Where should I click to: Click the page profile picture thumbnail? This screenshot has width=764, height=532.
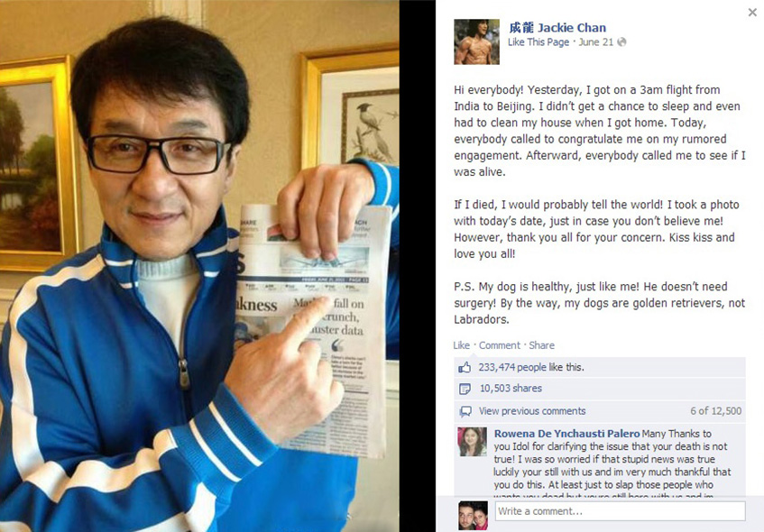476,41
